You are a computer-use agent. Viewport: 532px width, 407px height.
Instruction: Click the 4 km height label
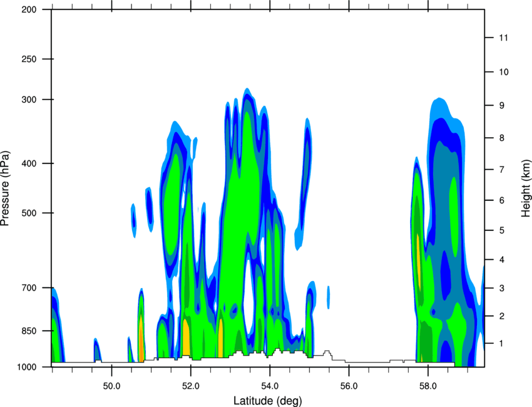tap(502, 260)
